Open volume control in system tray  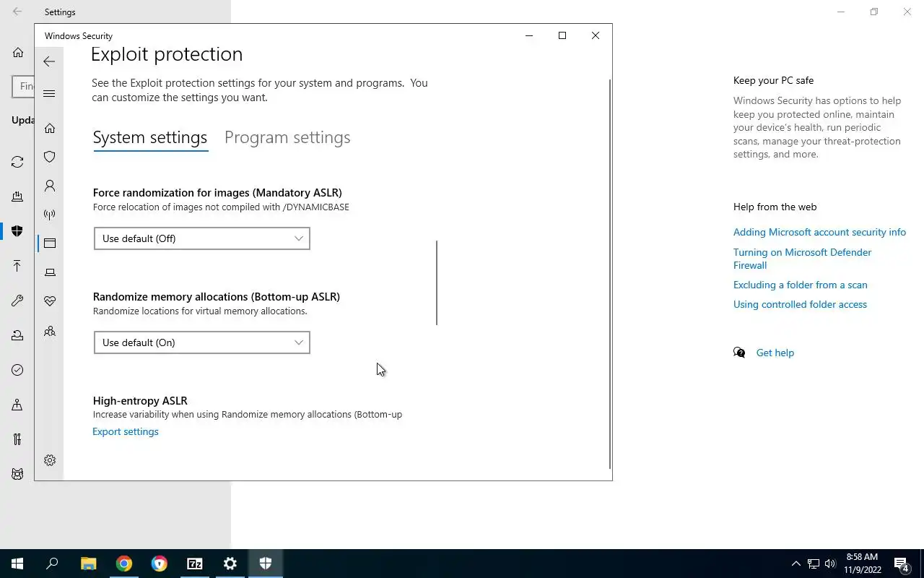(x=830, y=564)
